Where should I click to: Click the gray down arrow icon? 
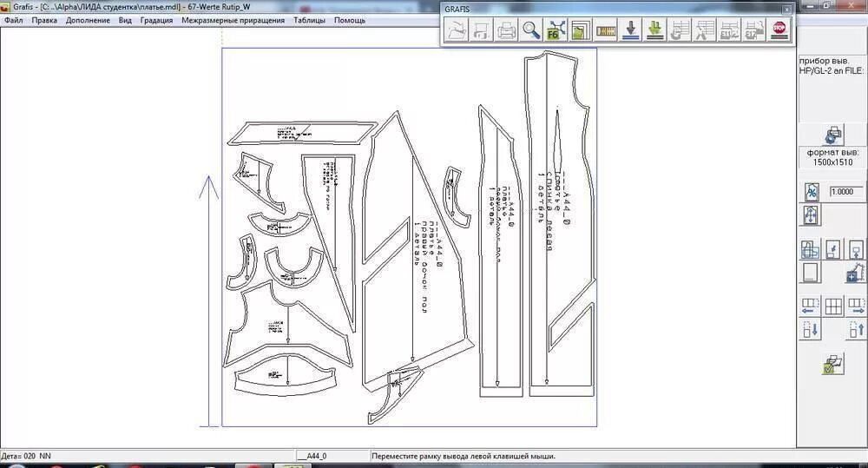[630, 30]
